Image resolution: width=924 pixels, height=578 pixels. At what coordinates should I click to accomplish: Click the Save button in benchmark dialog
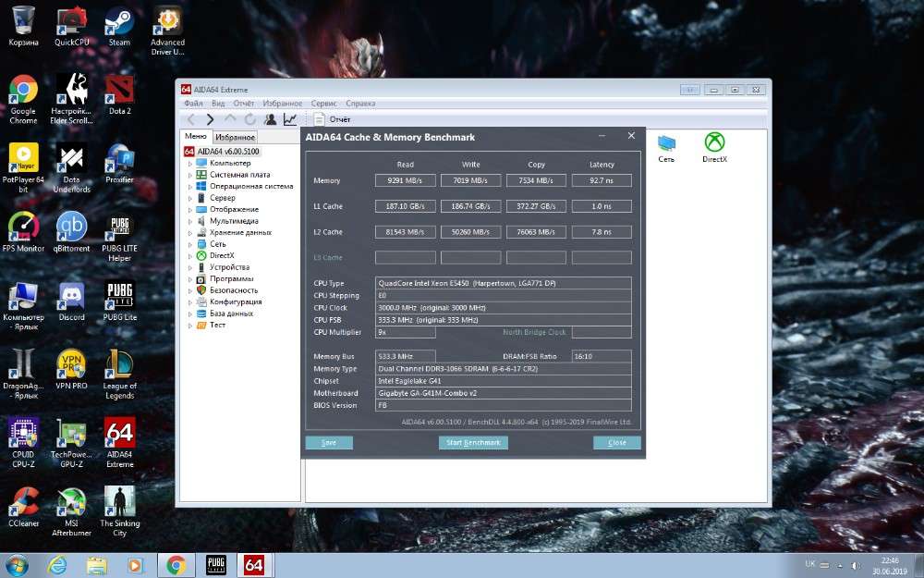329,443
